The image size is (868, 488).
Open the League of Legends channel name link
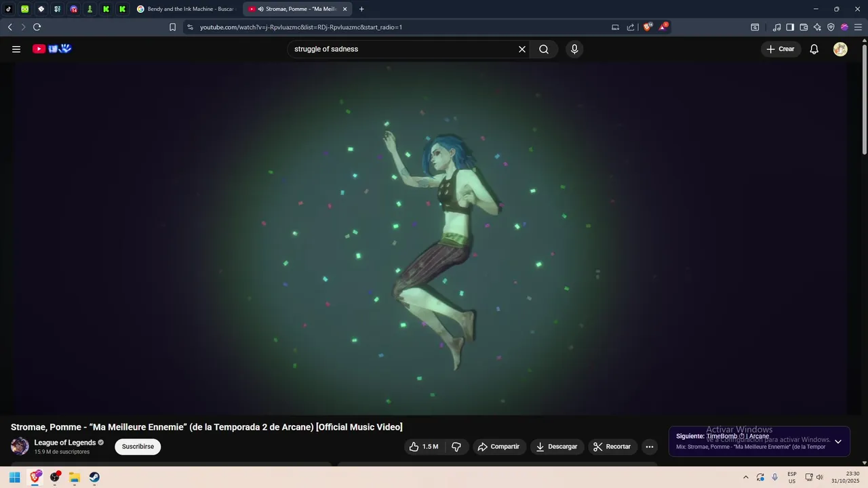[x=65, y=443]
